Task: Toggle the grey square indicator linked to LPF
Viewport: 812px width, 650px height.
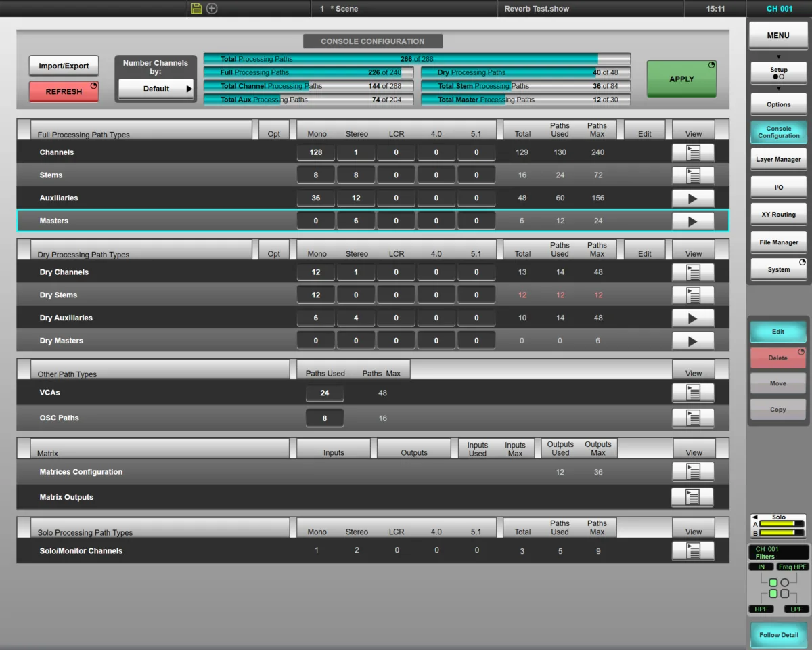Action: tap(784, 594)
